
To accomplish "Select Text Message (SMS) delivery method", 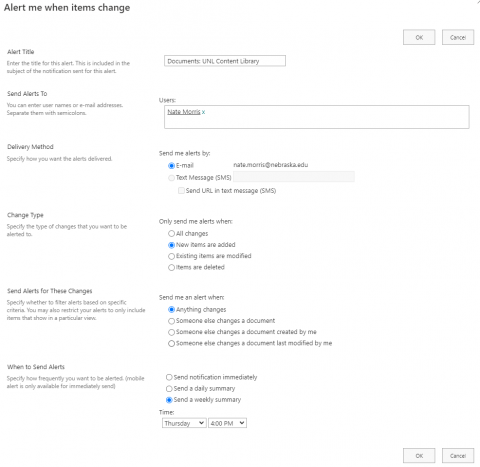I will (171, 178).
